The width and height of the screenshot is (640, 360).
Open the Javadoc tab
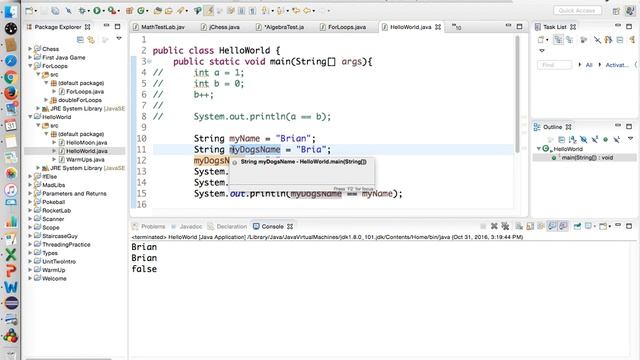(187, 227)
